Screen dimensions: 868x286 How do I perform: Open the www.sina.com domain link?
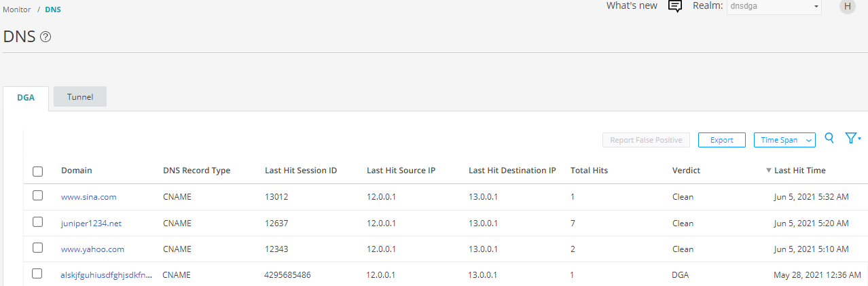tap(88, 197)
